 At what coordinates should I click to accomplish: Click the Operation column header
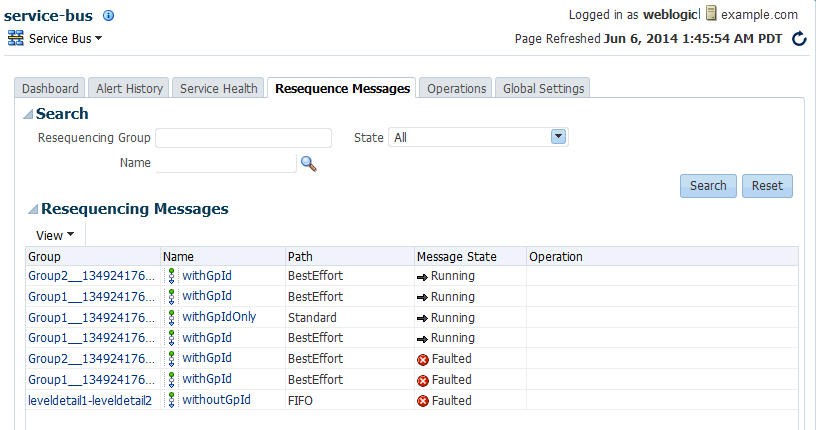(x=662, y=257)
